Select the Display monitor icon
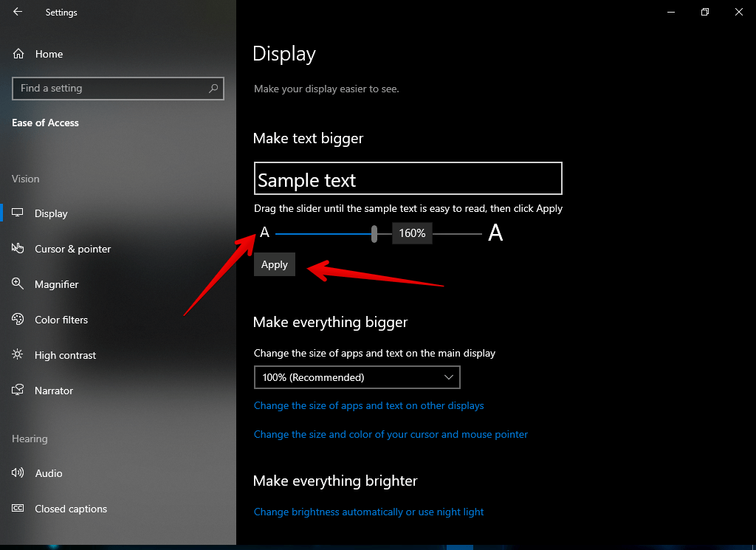The height and width of the screenshot is (550, 756). point(18,213)
